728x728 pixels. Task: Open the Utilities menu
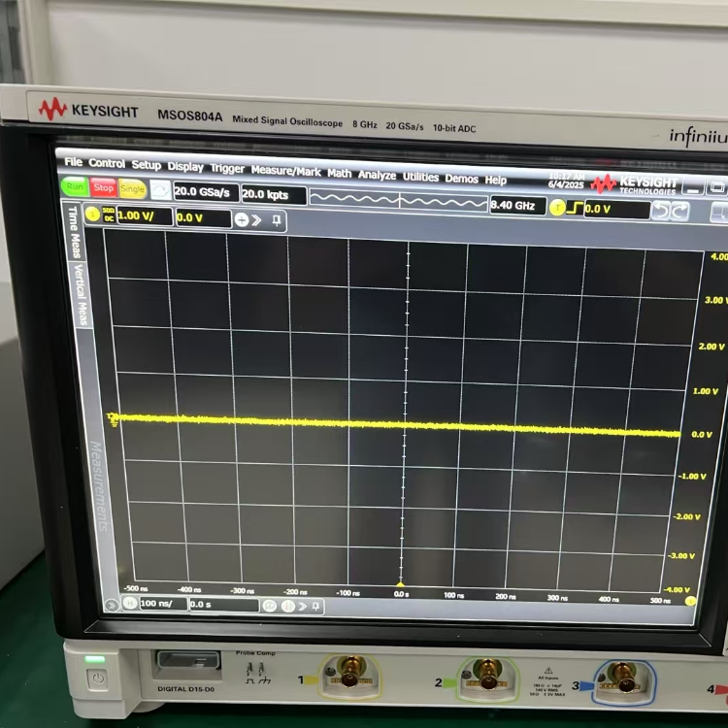pos(420,177)
